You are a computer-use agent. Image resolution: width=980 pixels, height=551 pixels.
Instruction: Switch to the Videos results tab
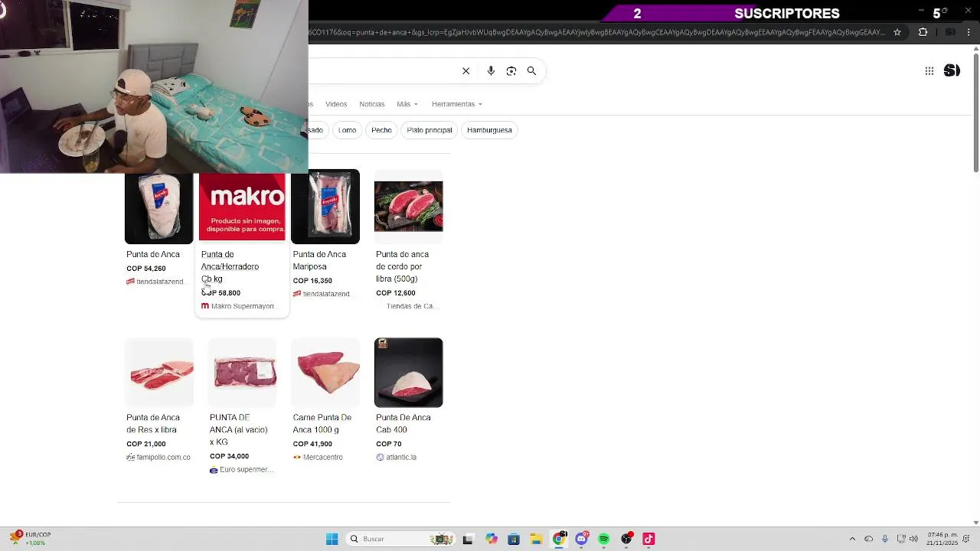click(336, 104)
